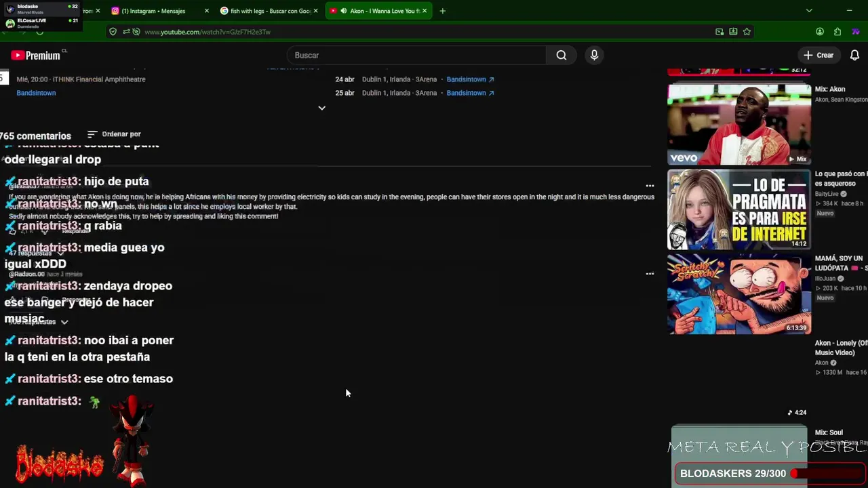
Task: Open the tracking protection shield icon
Action: pos(113,32)
